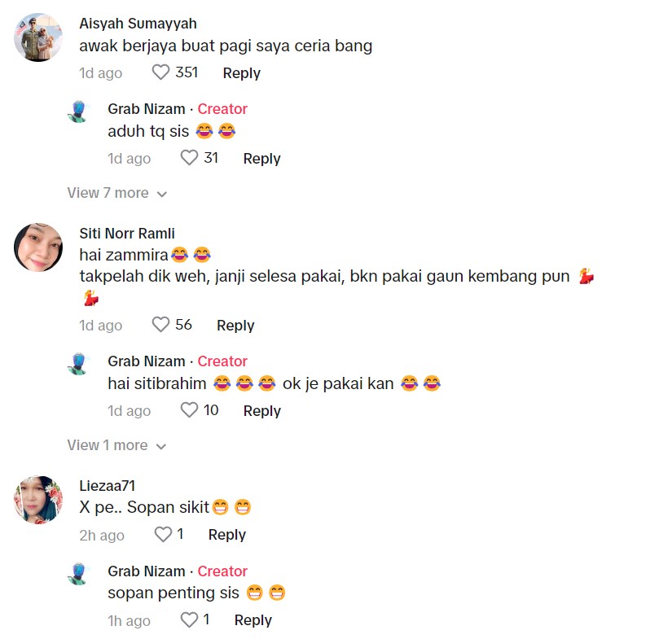Screen dimensions: 672x639
Task: Open Liezaa71's profile avatar
Action: pos(39,500)
